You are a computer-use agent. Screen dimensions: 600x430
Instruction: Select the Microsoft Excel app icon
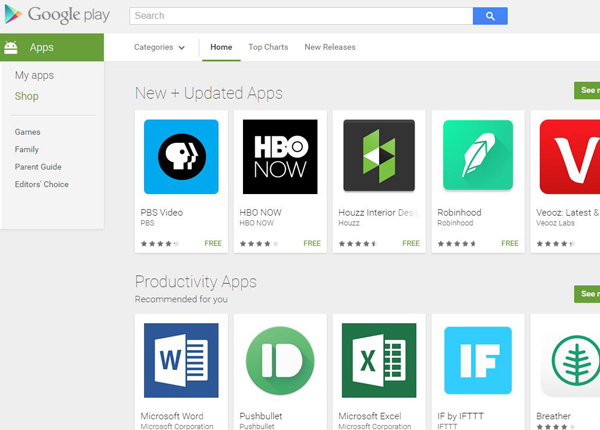coord(379,361)
